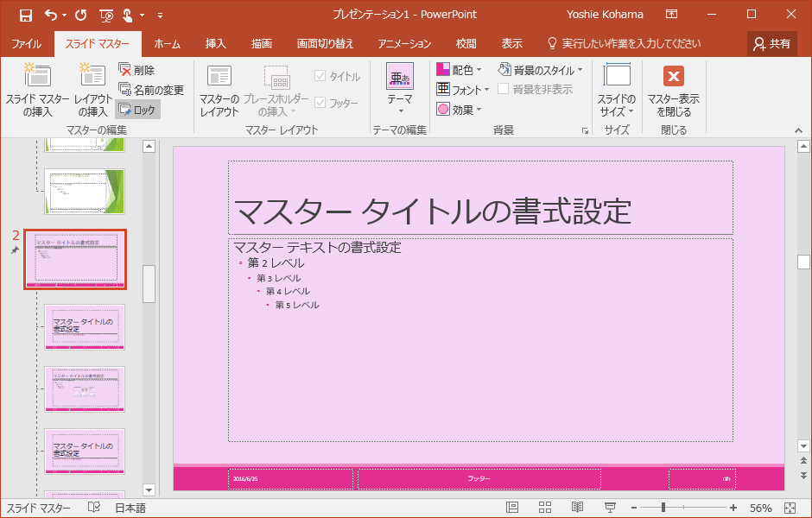Viewport: 812px width, 518px height.
Task: Toggle the ロック preserve master button
Action: click(137, 110)
